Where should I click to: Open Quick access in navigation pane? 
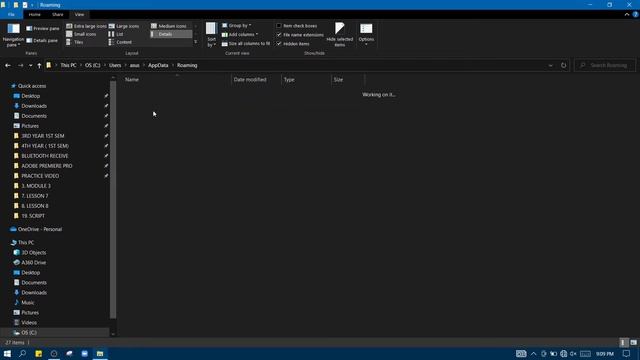32,86
